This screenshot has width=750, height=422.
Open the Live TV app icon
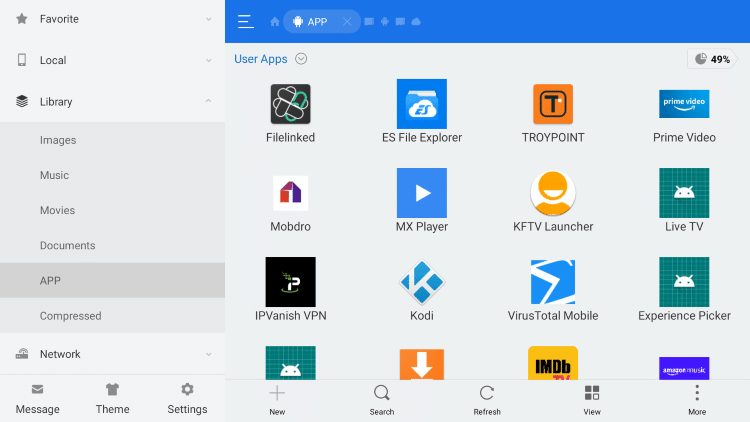pos(684,193)
